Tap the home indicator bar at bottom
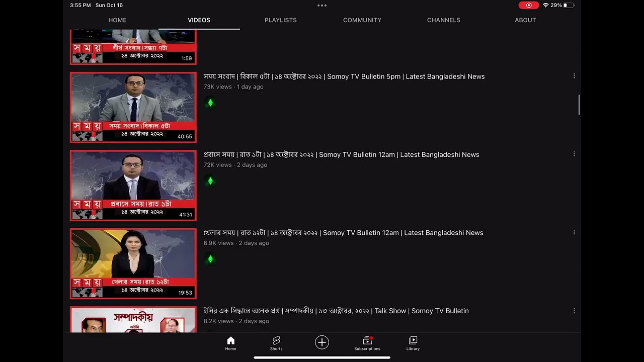 (322, 358)
